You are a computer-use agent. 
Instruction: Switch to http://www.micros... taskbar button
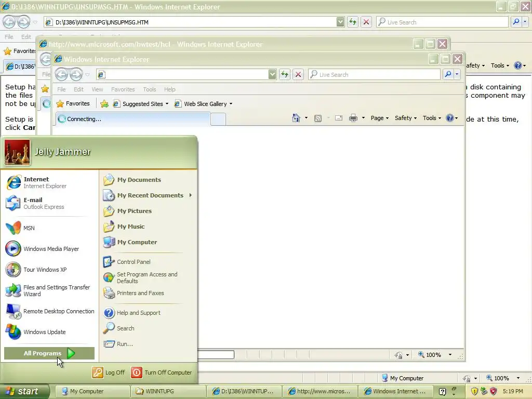[x=320, y=391]
